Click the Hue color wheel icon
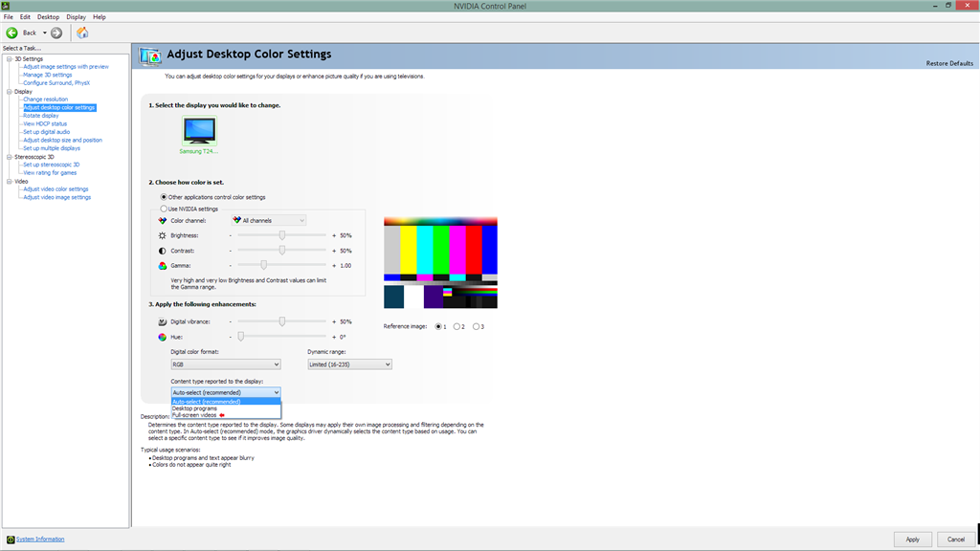 coord(163,337)
